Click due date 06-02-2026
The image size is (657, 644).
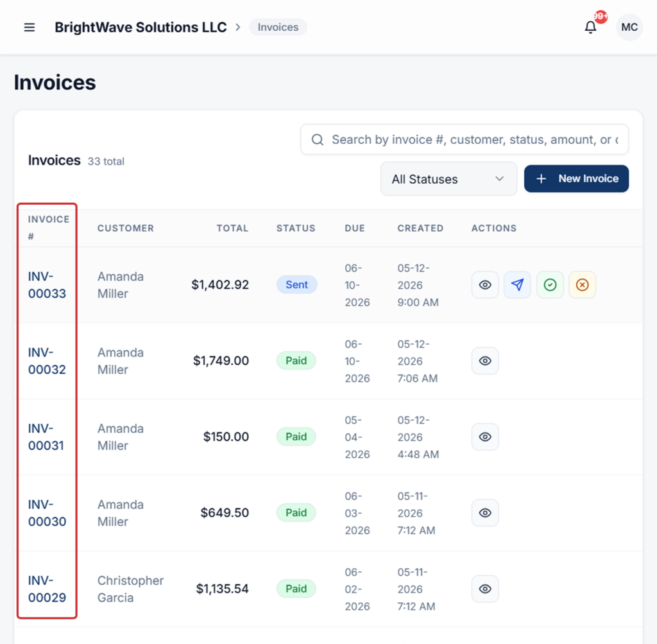(x=357, y=589)
